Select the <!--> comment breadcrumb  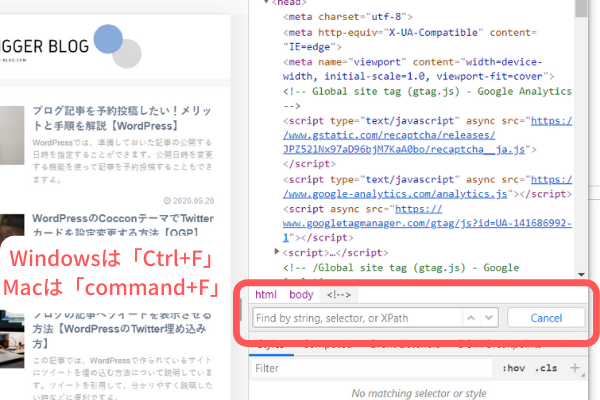point(339,295)
